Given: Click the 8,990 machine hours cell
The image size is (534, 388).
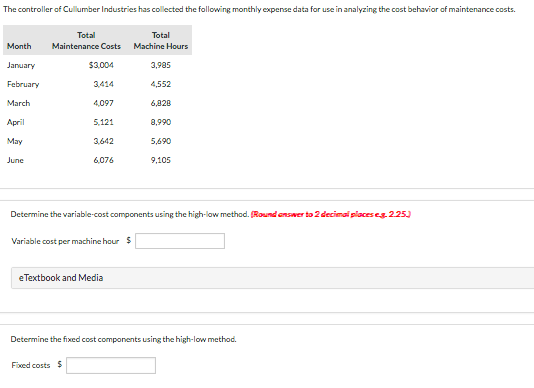Looking at the screenshot, I should coord(161,122).
